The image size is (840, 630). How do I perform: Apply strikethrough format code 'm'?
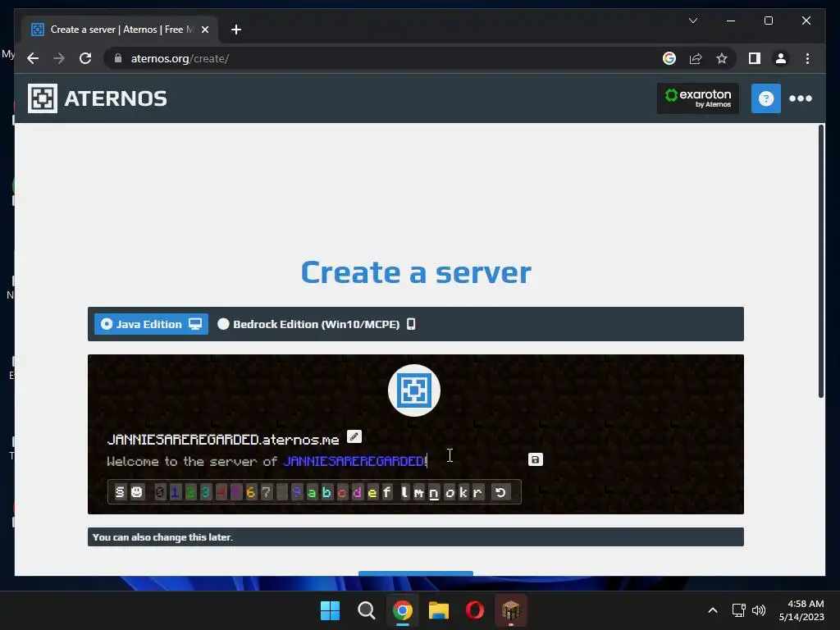(x=419, y=492)
